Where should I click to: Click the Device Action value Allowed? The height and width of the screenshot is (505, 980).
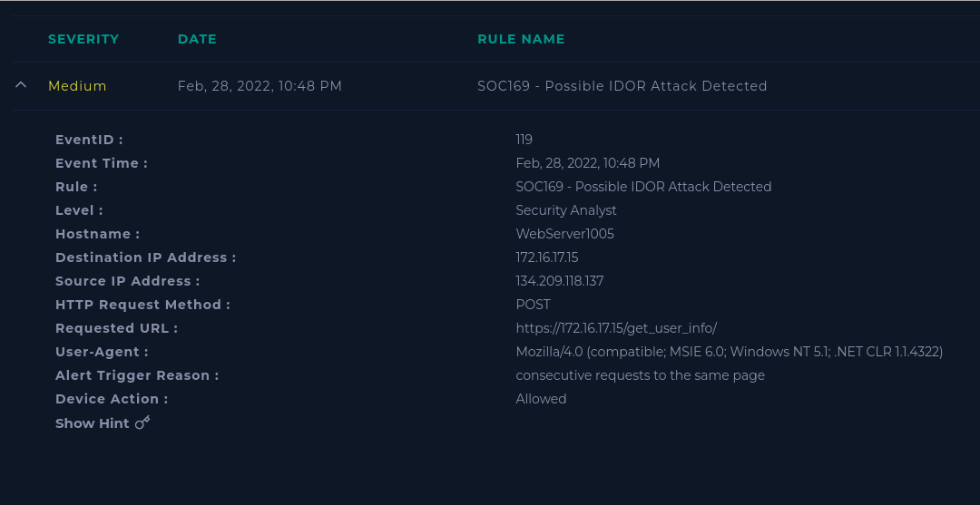541,400
